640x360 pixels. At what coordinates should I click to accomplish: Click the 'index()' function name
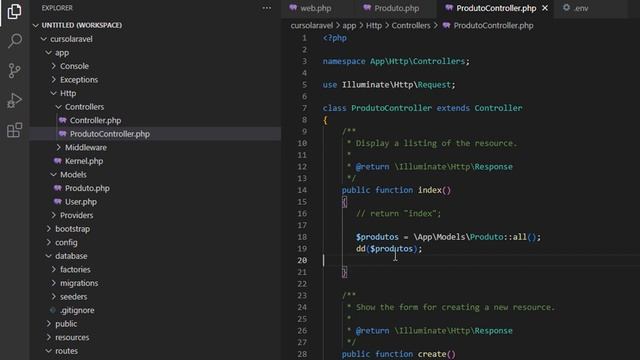(x=434, y=190)
